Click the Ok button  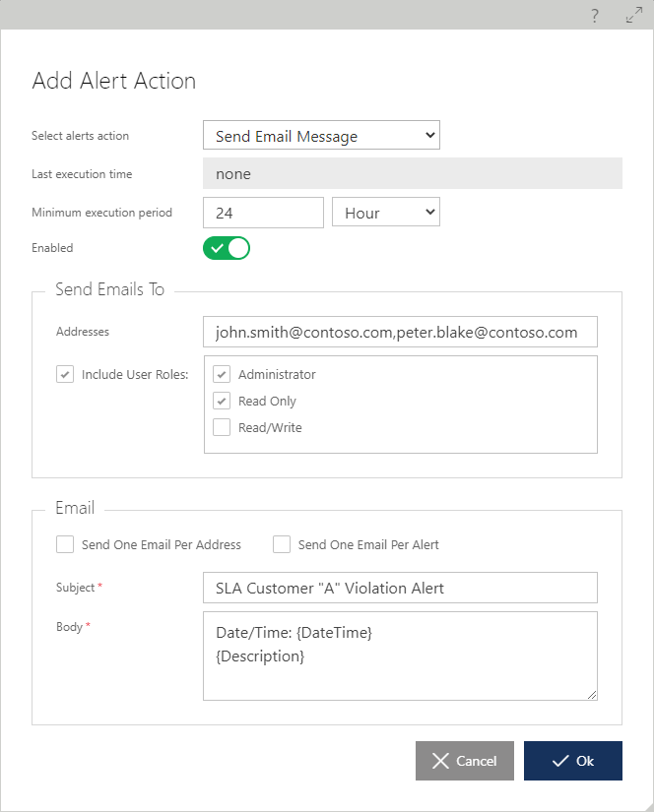(573, 761)
